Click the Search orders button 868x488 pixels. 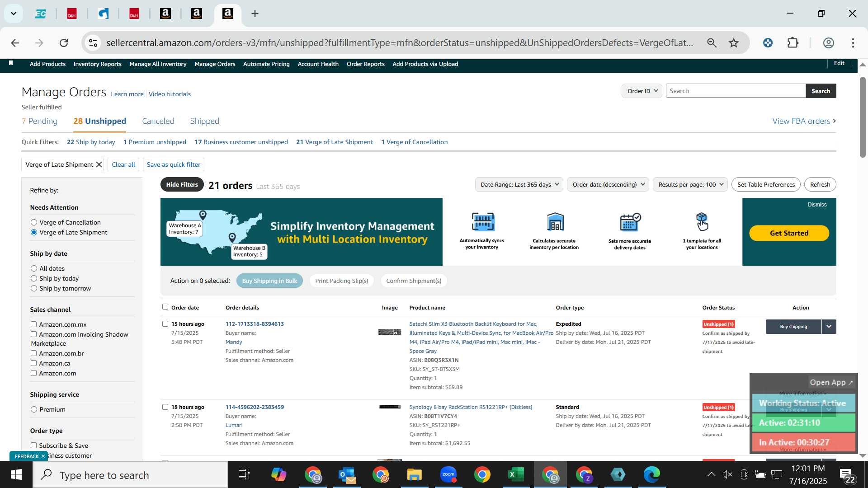821,91
